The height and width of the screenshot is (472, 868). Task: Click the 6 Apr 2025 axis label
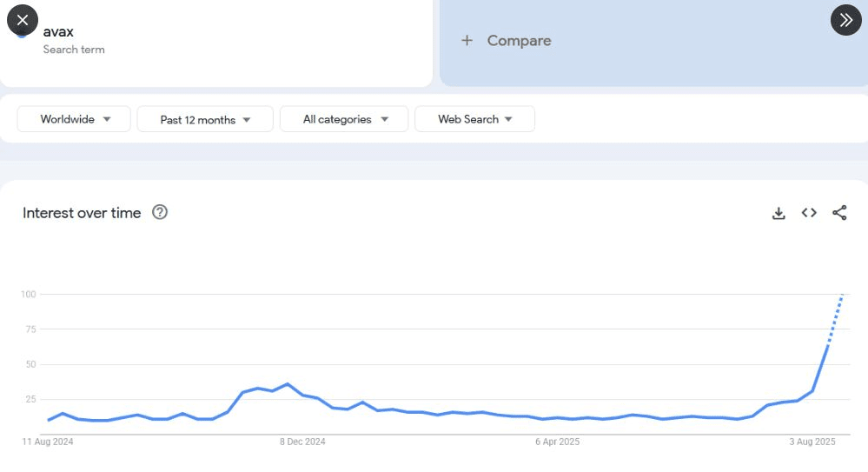pyautogui.click(x=558, y=442)
